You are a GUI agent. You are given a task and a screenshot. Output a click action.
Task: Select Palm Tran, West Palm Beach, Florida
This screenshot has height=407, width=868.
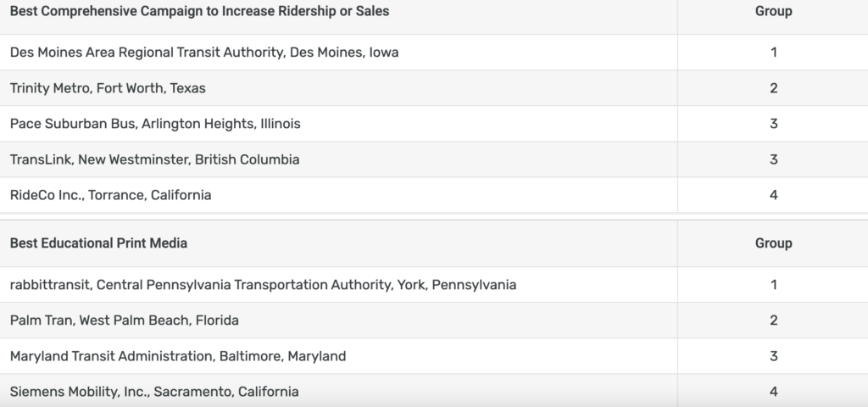click(x=125, y=321)
